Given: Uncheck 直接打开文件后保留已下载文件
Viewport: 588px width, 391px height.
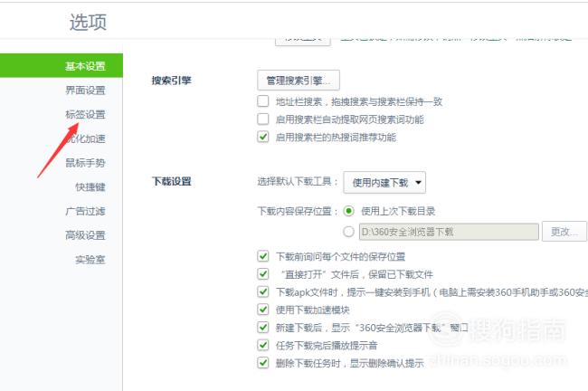Looking at the screenshot, I should (x=263, y=274).
